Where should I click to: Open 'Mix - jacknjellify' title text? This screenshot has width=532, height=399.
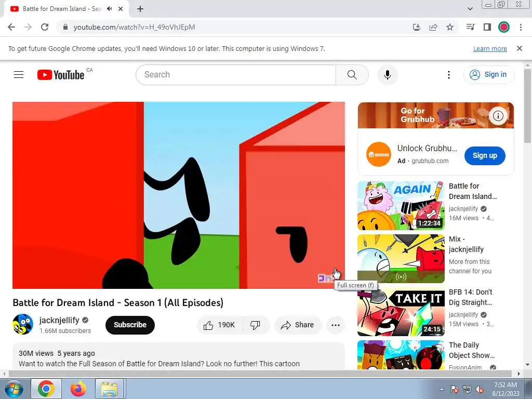point(466,244)
